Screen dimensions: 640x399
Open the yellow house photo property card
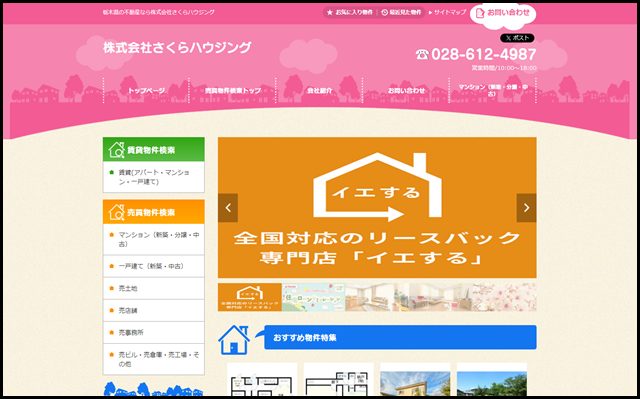point(415,379)
